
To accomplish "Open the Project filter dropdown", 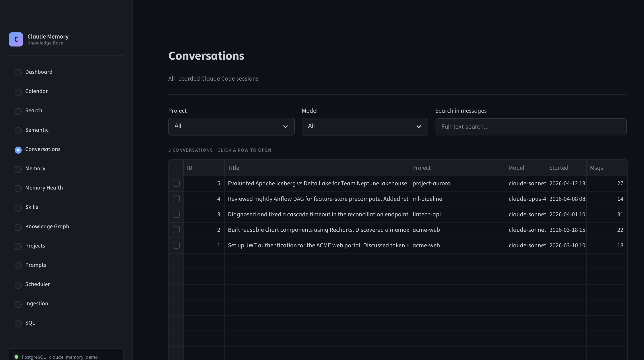I will click(x=231, y=126).
